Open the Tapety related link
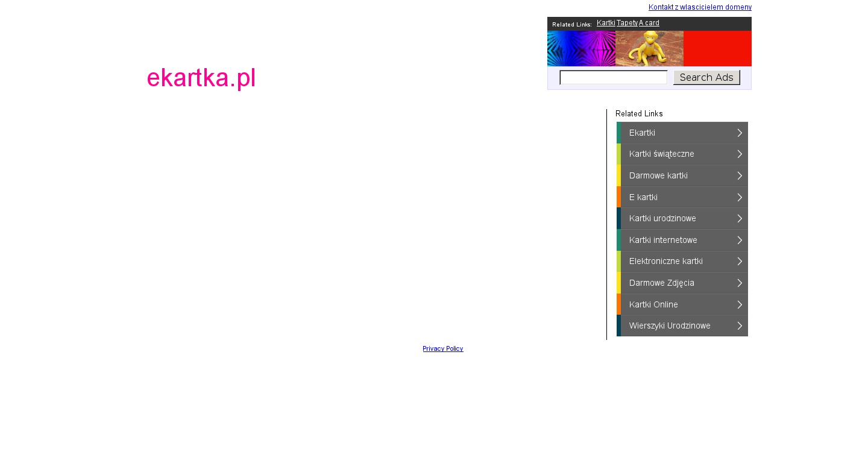Image resolution: width=868 pixels, height=472 pixels. tap(627, 23)
